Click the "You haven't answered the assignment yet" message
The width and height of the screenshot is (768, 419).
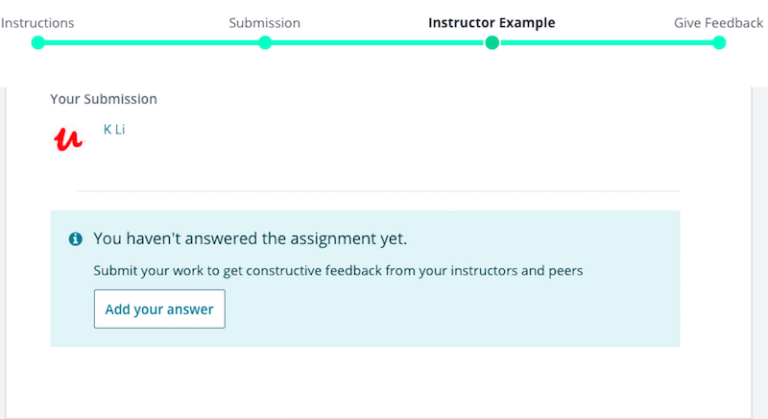point(250,239)
